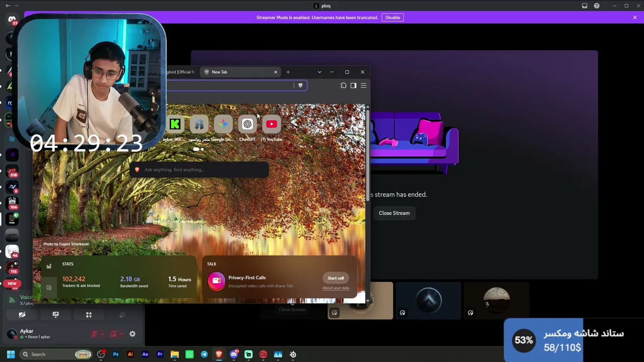The image size is (644, 362).
Task: Open the YouTube shortcut tile
Action: coord(272,124)
